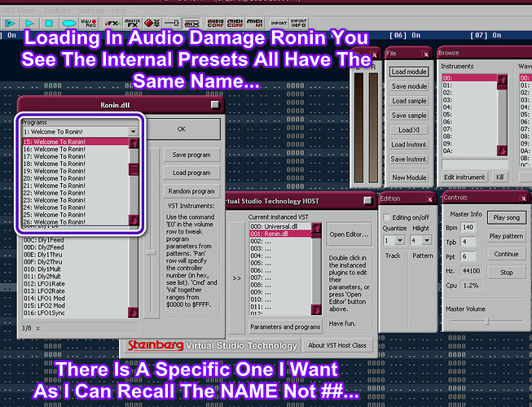The image size is (532, 407).
Task: Open the Hilight dropdown
Action: [427, 240]
